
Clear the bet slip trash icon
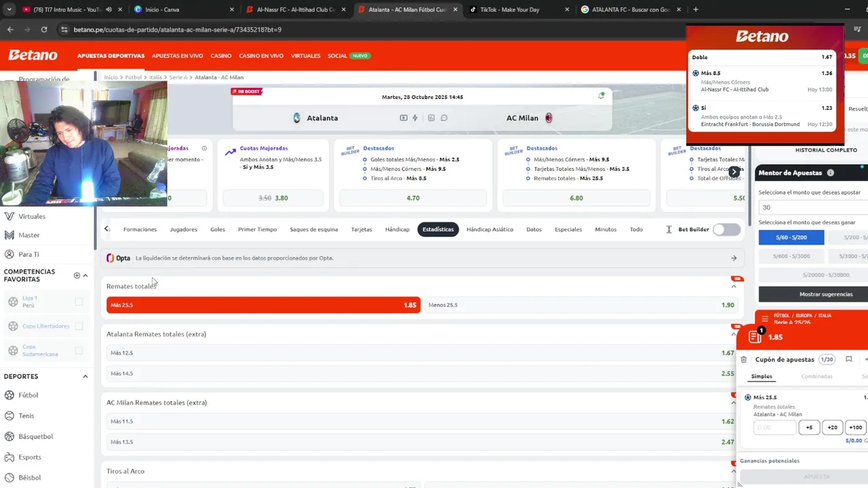click(744, 360)
